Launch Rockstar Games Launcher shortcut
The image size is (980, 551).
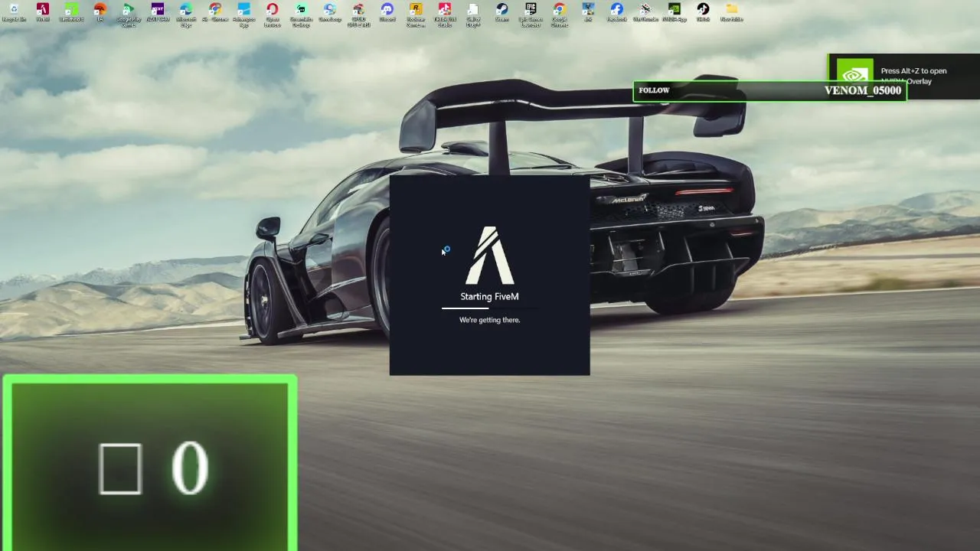pyautogui.click(x=416, y=15)
